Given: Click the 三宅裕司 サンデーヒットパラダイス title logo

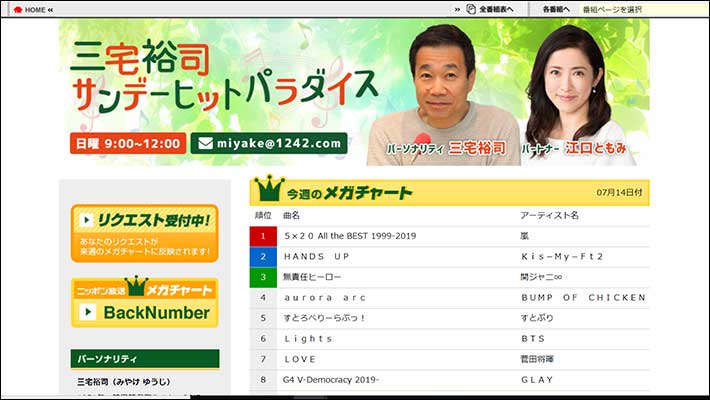Looking at the screenshot, I should (x=223, y=76).
